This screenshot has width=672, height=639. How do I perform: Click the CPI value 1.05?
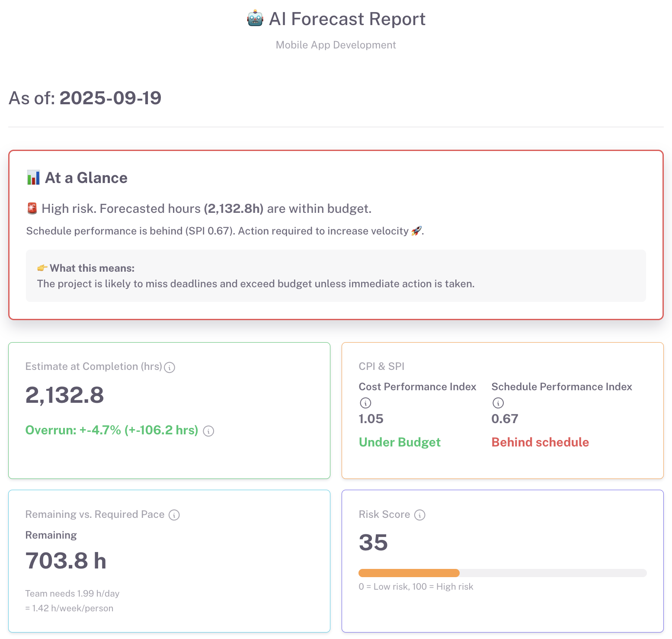pos(371,419)
